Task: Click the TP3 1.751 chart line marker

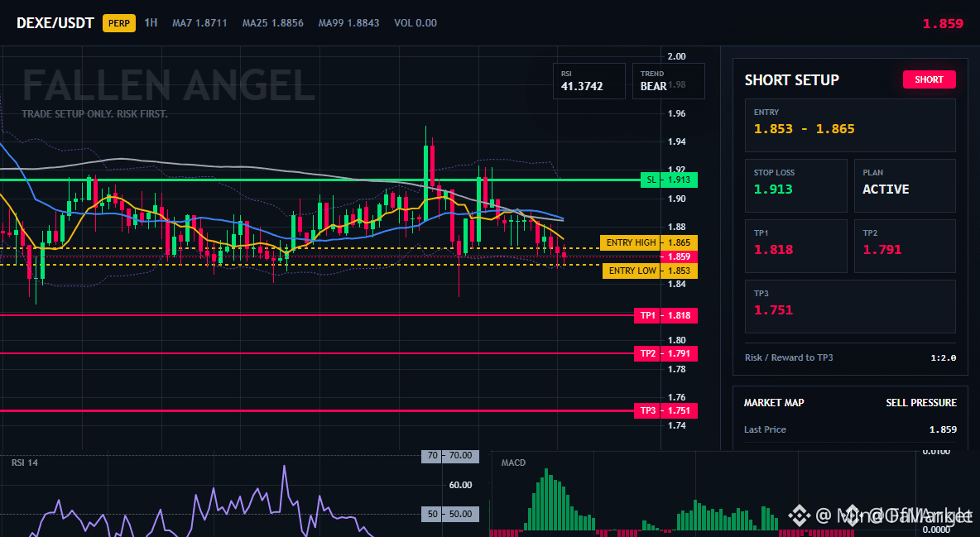Action: [665, 410]
